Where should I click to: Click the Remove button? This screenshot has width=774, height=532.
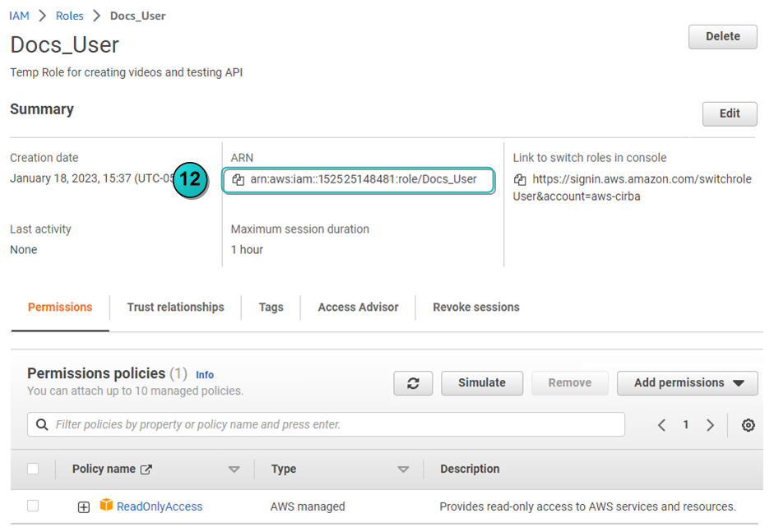pyautogui.click(x=570, y=383)
